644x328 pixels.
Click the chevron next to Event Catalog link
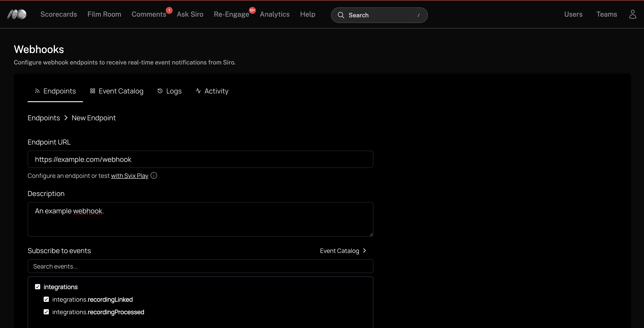click(365, 251)
